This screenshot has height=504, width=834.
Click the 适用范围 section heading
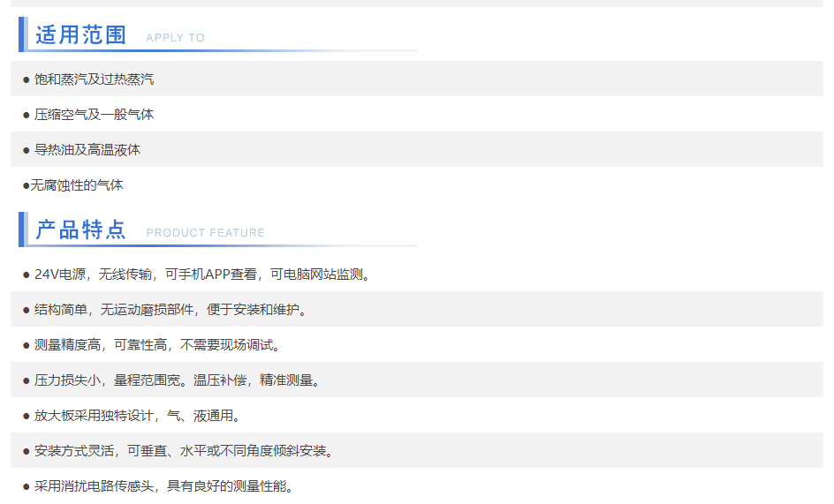click(x=81, y=35)
